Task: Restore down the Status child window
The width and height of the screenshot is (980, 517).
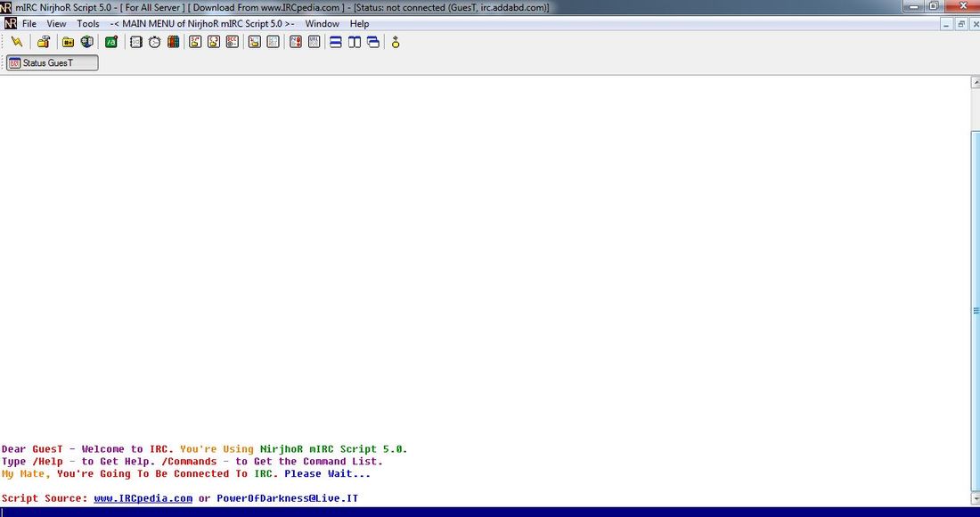Action: tap(961, 24)
